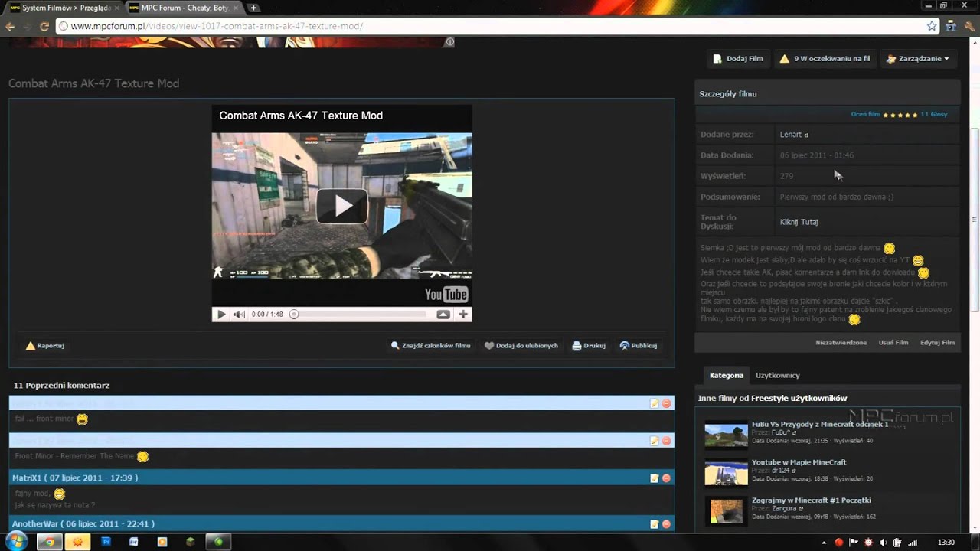Switch to the Użytkownicy tab
Screen dimensions: 980x551
coord(778,375)
